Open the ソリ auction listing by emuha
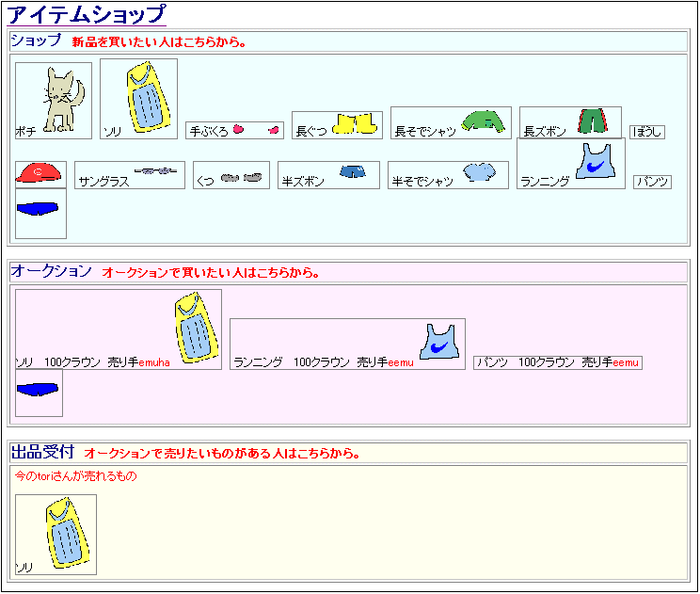The height and width of the screenshot is (594, 700). click(119, 329)
